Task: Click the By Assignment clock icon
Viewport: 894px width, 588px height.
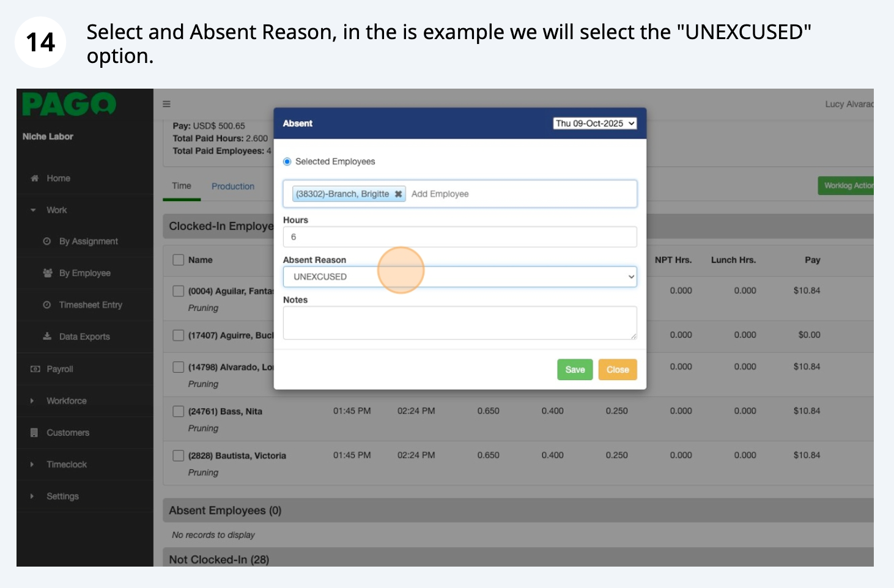Action: pyautogui.click(x=47, y=241)
